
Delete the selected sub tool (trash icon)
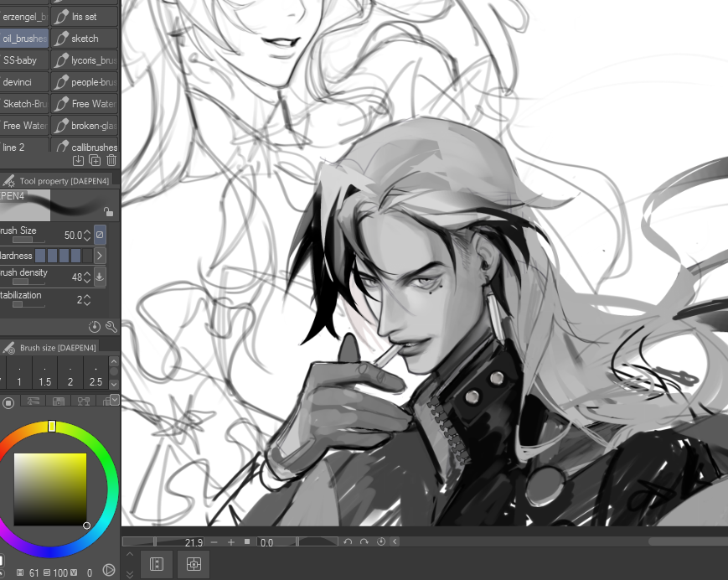(x=111, y=161)
